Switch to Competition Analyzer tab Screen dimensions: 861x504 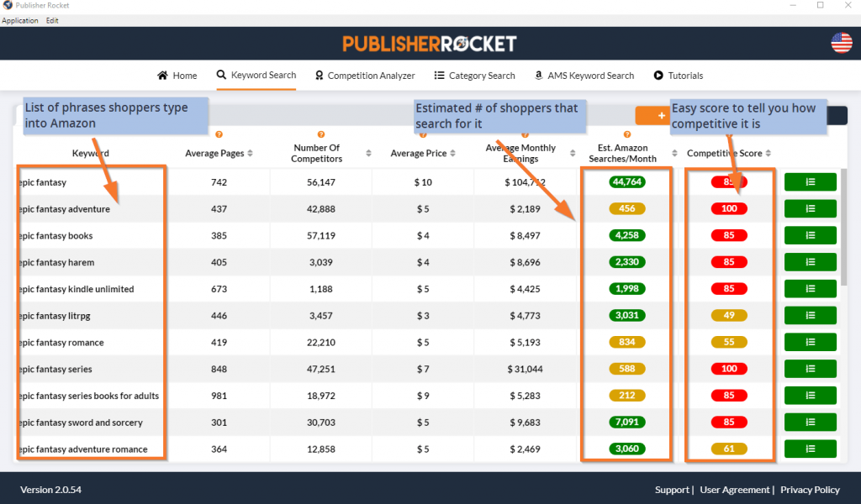pos(364,76)
